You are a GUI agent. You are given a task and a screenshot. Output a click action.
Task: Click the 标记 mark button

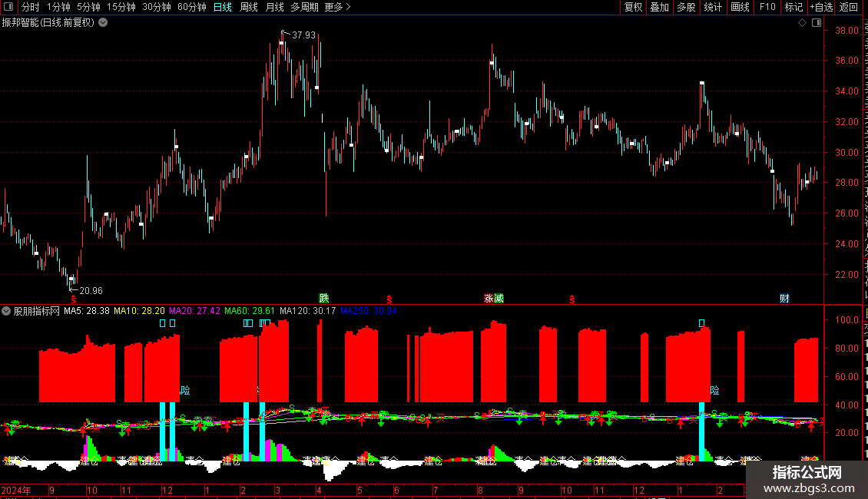793,7
